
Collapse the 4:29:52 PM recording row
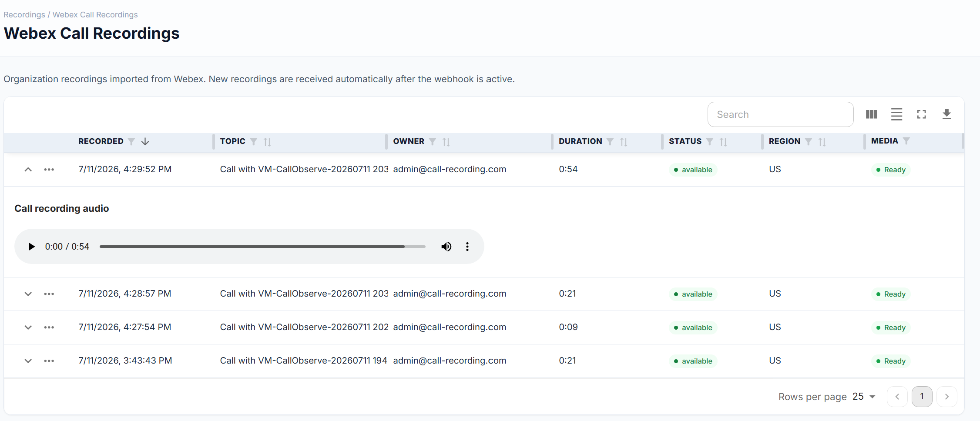tap(28, 170)
